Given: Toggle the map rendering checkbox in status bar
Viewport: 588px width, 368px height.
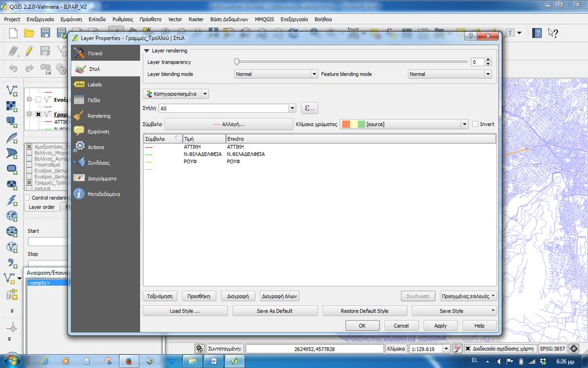Looking at the screenshot, I should 467,349.
